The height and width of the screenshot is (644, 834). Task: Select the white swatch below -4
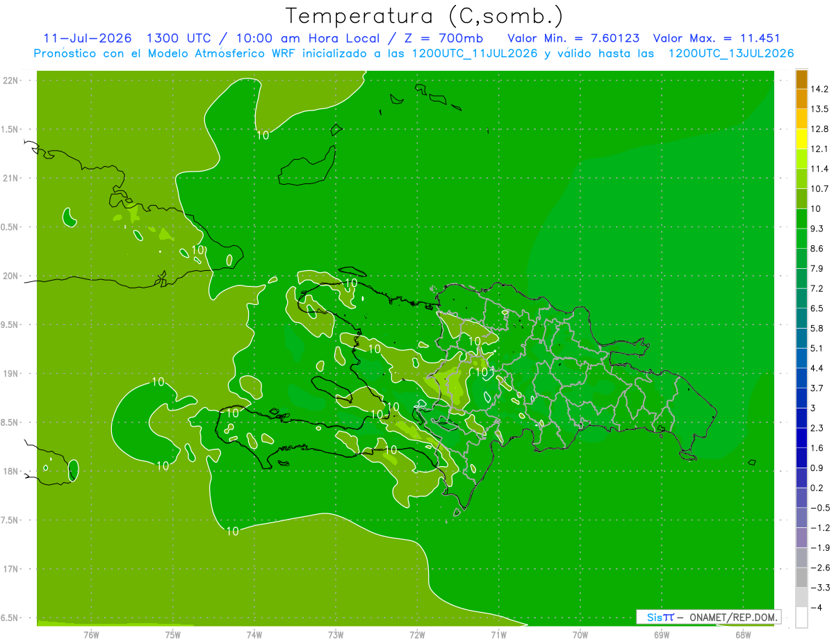pyautogui.click(x=801, y=618)
